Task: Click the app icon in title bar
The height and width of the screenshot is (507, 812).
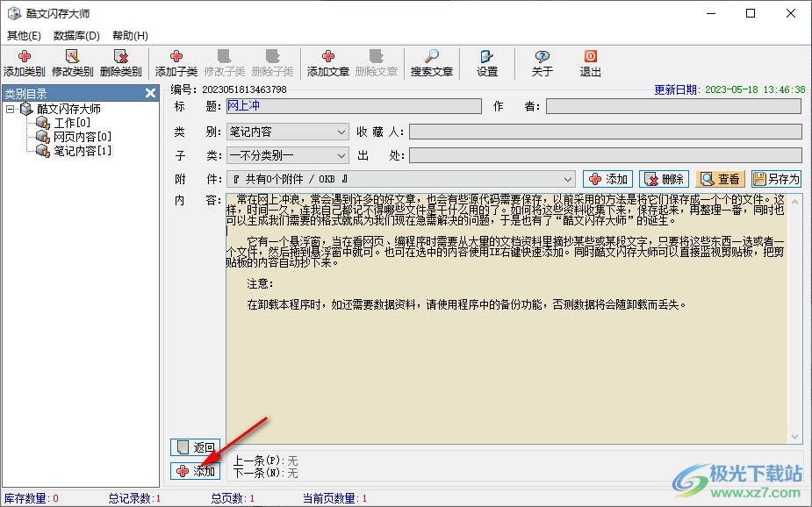Action: 15,13
